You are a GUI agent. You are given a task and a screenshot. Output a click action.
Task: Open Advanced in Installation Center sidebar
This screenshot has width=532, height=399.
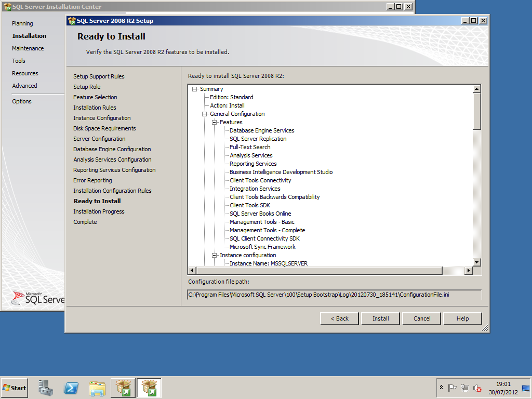[24, 86]
